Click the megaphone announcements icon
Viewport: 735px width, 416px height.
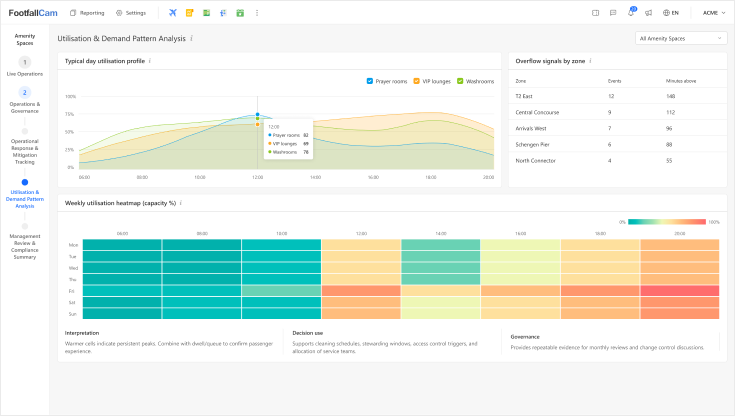[648, 13]
